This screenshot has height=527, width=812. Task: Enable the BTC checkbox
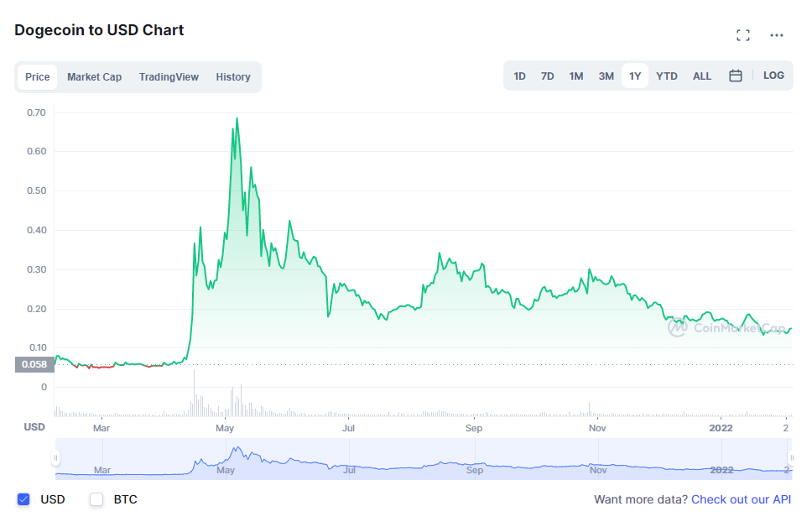click(x=96, y=499)
